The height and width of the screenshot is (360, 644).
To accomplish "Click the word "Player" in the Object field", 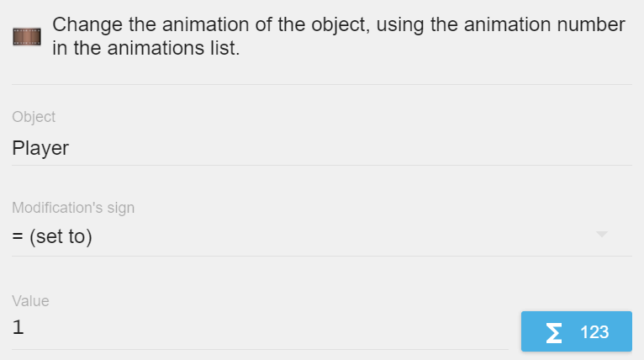I will (40, 149).
